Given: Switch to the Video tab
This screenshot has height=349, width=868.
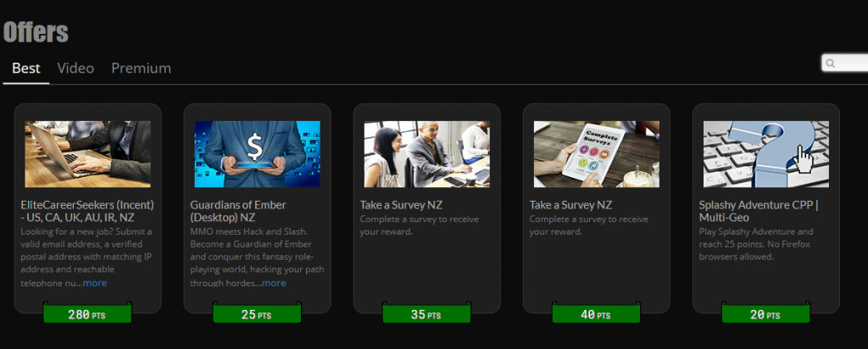Looking at the screenshot, I should pos(75,69).
